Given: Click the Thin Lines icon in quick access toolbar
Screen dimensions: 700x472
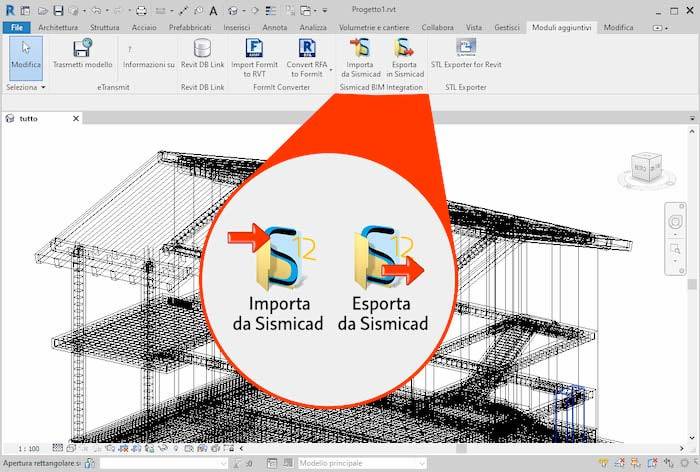Looking at the screenshot, I should [269, 10].
